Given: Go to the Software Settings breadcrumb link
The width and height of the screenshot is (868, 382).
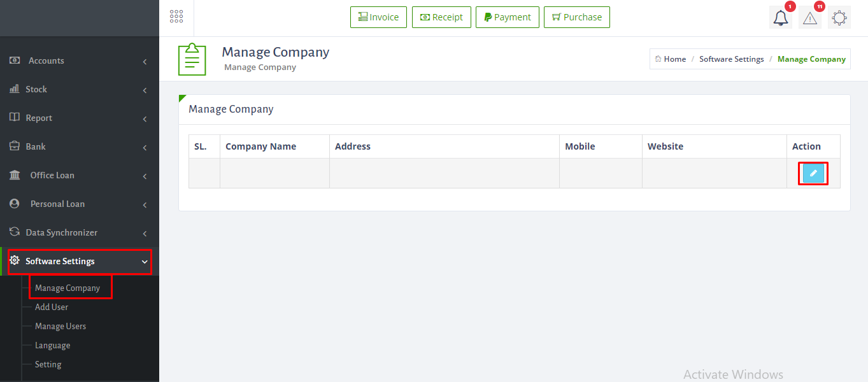Looking at the screenshot, I should [x=731, y=59].
